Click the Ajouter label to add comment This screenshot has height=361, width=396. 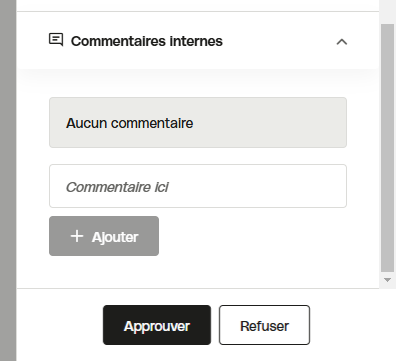(x=115, y=237)
